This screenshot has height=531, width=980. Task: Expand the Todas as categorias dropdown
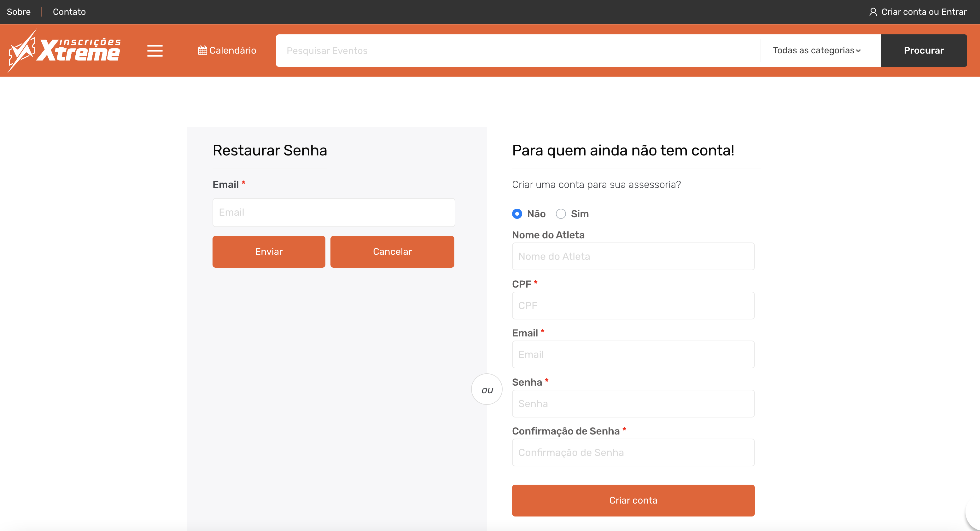coord(816,50)
